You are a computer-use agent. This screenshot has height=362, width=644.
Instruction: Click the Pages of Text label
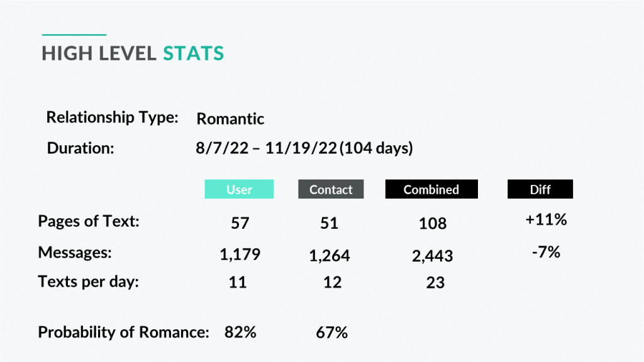(89, 222)
